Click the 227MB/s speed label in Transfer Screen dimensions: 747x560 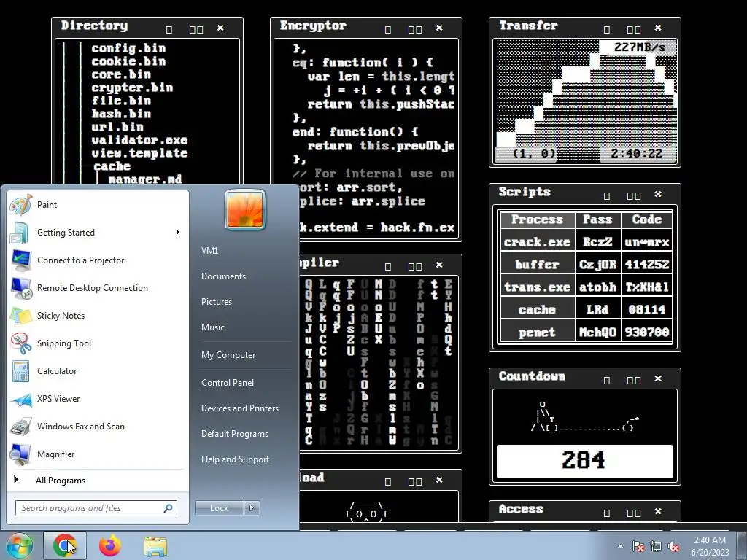pyautogui.click(x=639, y=47)
